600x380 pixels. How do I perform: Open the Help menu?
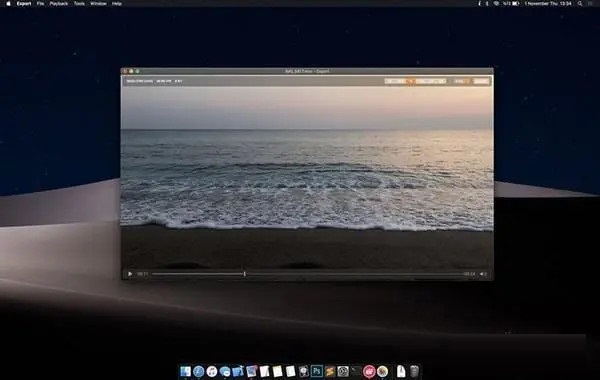pos(117,3)
